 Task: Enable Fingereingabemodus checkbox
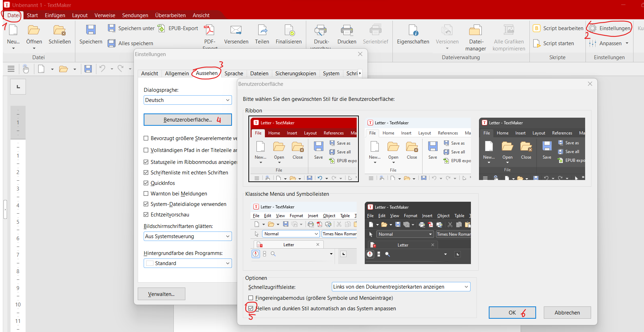pyautogui.click(x=251, y=298)
